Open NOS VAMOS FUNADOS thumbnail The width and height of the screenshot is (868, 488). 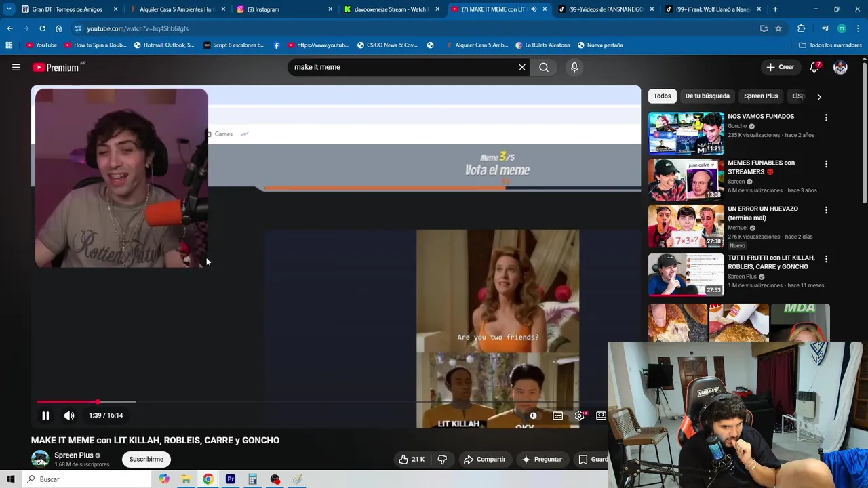[x=686, y=134]
